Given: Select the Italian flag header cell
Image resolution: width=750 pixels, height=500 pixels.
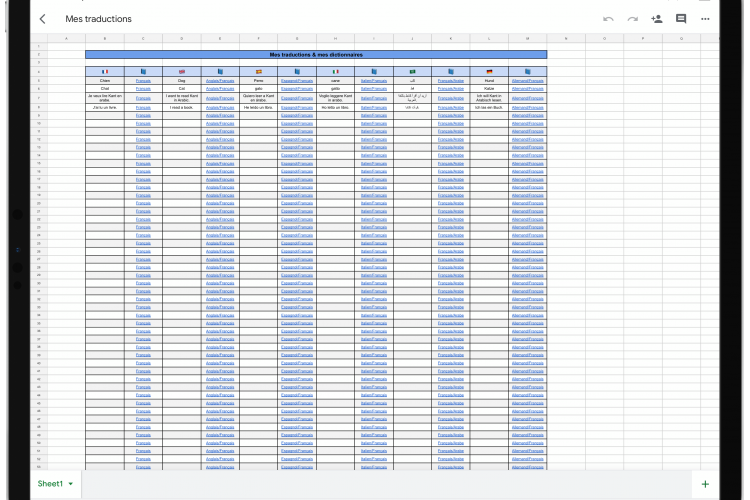Looking at the screenshot, I should [x=335, y=71].
